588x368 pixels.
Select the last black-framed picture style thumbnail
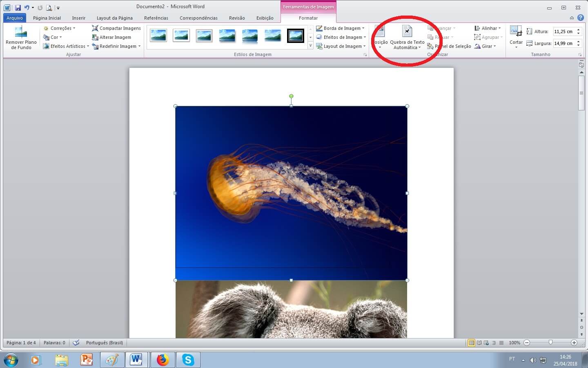click(295, 36)
